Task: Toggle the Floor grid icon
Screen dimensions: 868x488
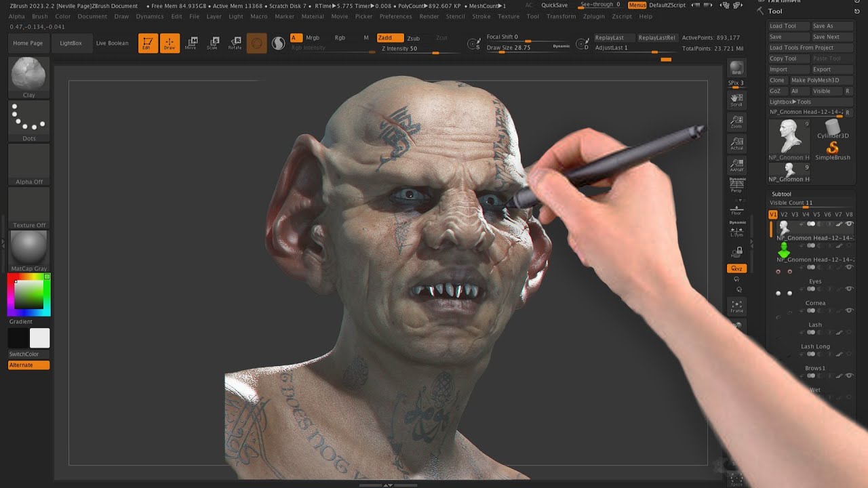Action: coord(736,208)
